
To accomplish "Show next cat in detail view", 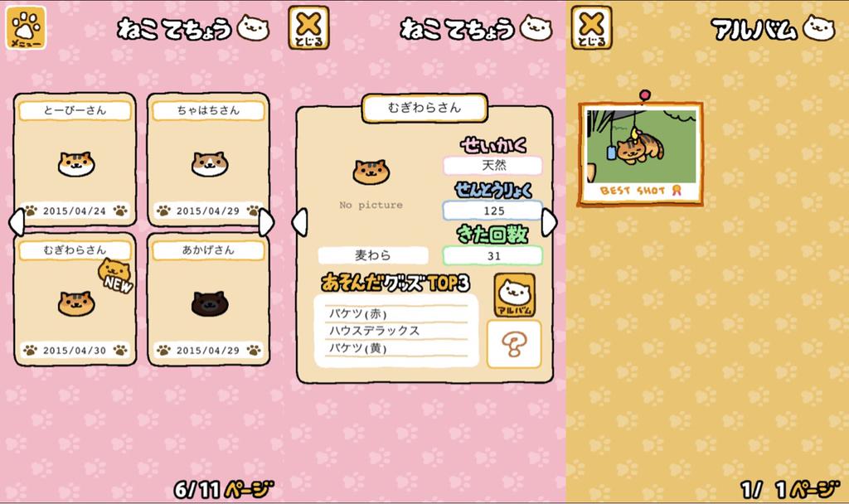I will coord(549,222).
